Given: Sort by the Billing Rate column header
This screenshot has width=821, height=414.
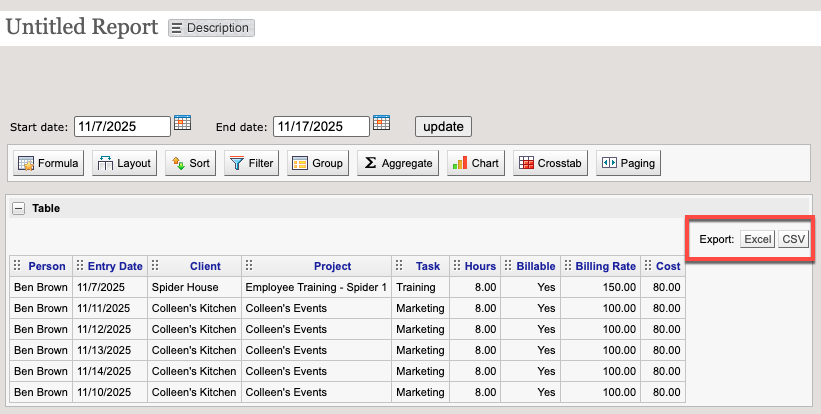Looking at the screenshot, I should (606, 266).
